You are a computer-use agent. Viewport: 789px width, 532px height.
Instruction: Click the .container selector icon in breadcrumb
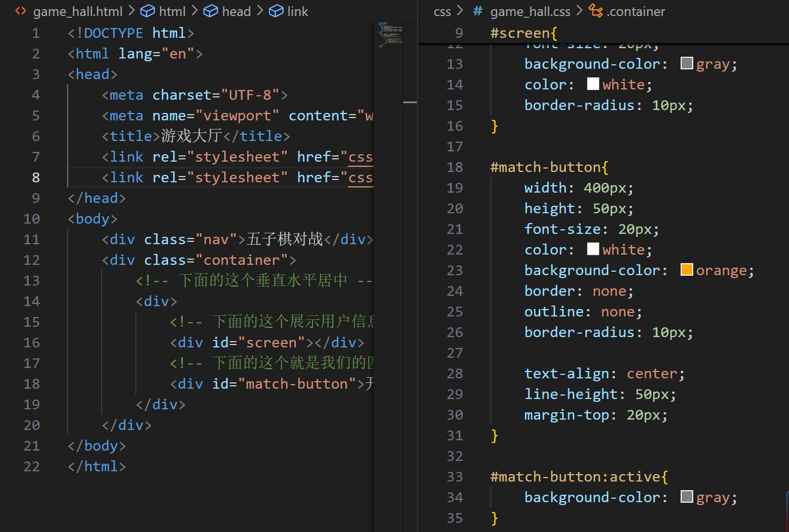[596, 11]
